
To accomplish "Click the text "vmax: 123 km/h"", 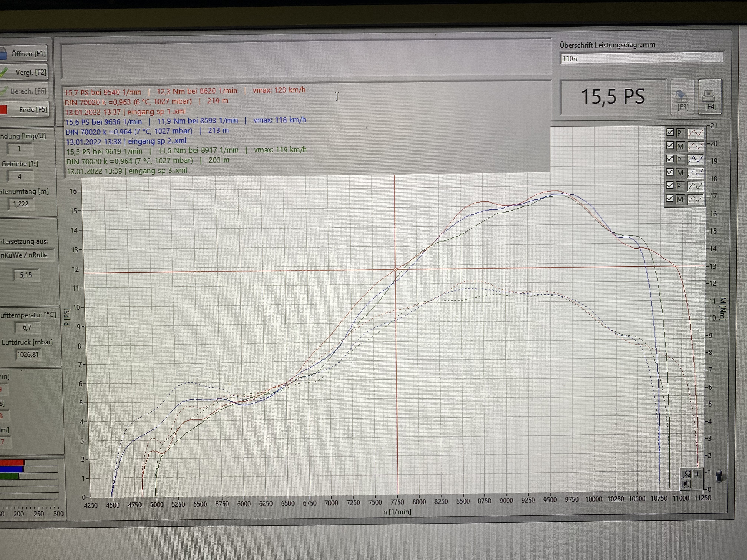I will tap(279, 90).
